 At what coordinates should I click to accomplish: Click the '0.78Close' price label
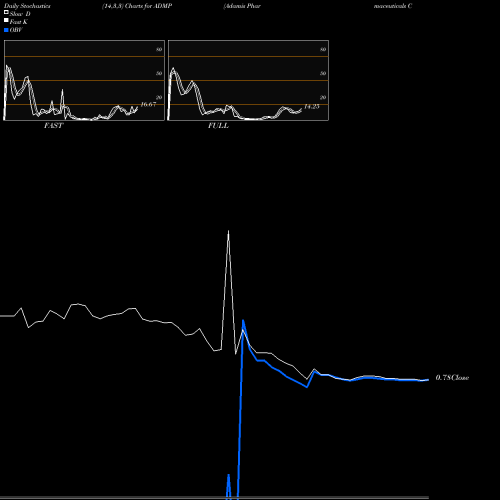452,378
